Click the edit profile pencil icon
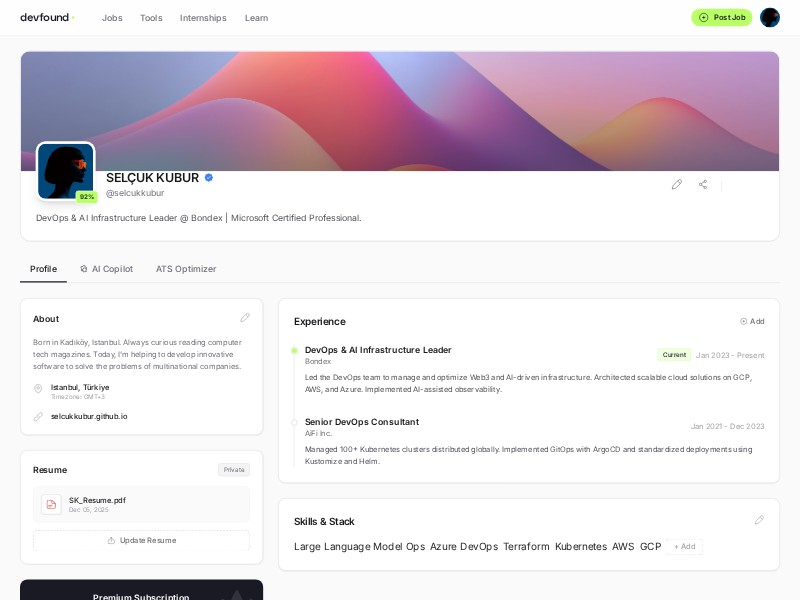This screenshot has width=800, height=600. point(677,184)
